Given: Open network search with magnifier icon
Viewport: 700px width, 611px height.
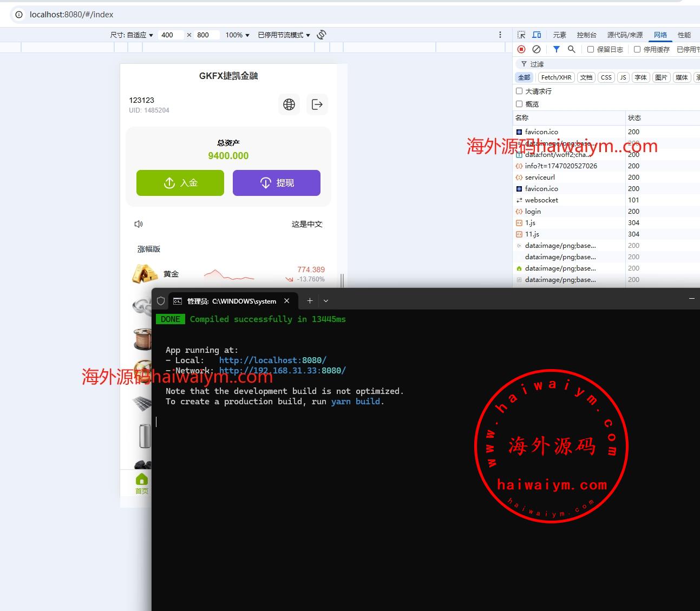Looking at the screenshot, I should coord(571,49).
